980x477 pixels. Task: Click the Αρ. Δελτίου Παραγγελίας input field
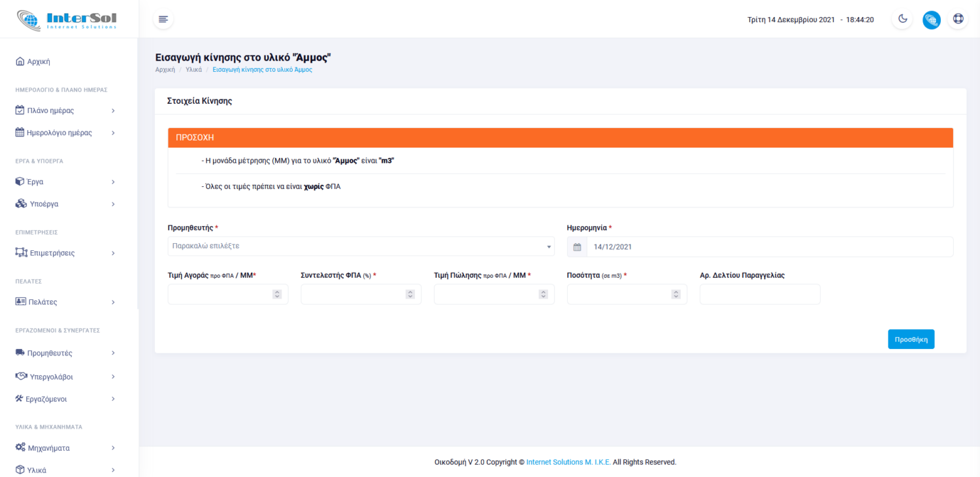point(759,295)
